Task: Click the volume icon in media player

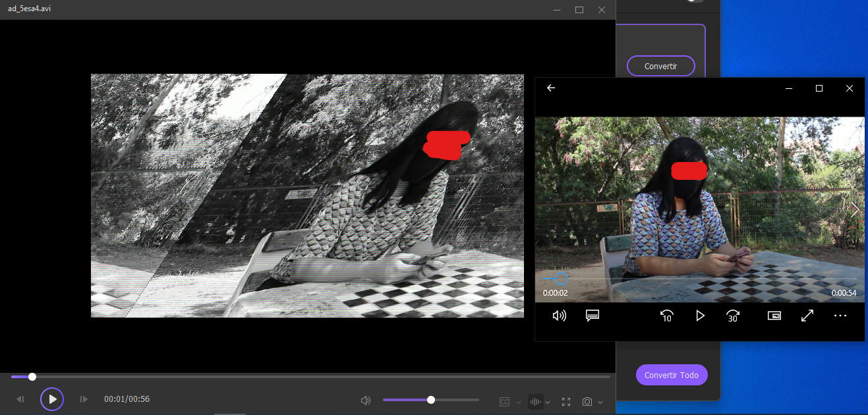Action: click(x=560, y=316)
